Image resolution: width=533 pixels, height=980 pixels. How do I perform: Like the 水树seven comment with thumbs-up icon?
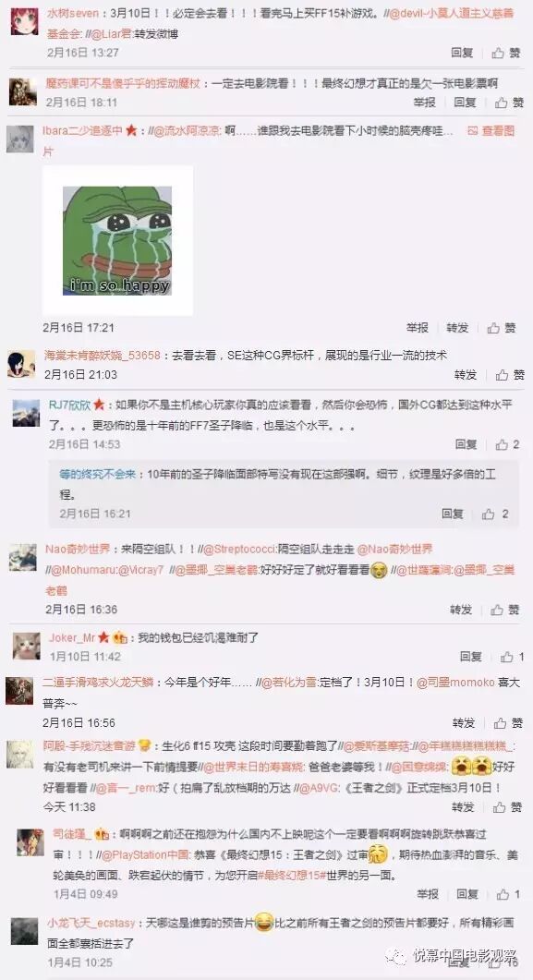(498, 54)
